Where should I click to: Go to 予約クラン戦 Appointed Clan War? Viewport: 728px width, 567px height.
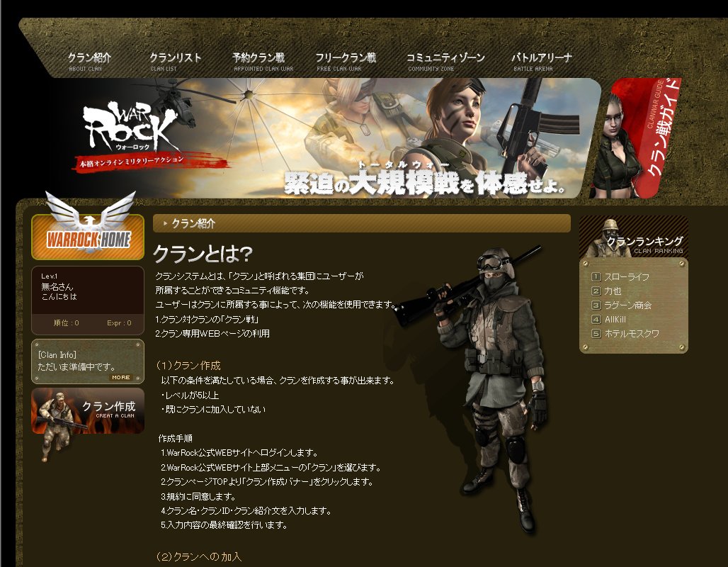coord(263,62)
